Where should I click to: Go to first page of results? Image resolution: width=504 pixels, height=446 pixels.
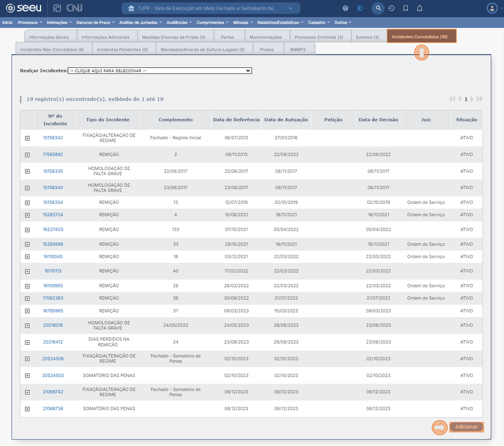click(452, 99)
